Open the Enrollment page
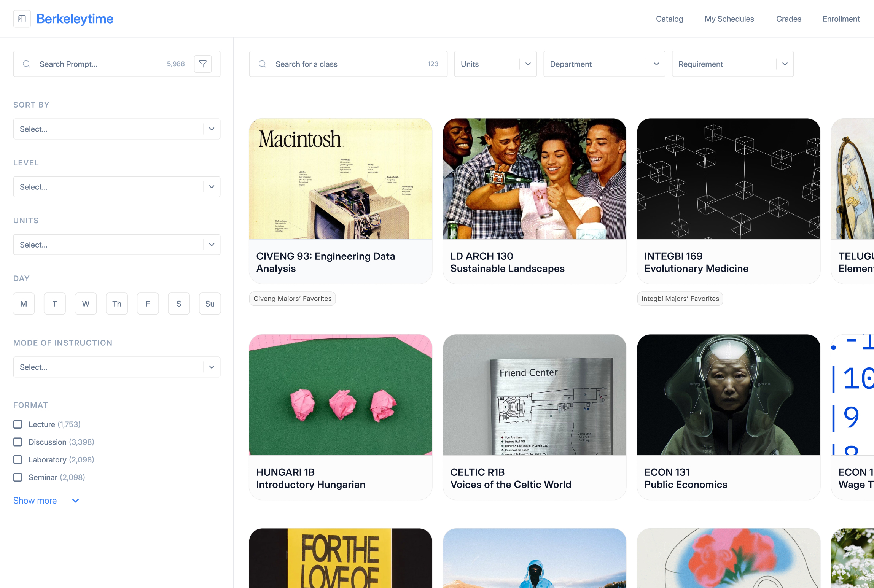The image size is (874, 588). pos(841,19)
